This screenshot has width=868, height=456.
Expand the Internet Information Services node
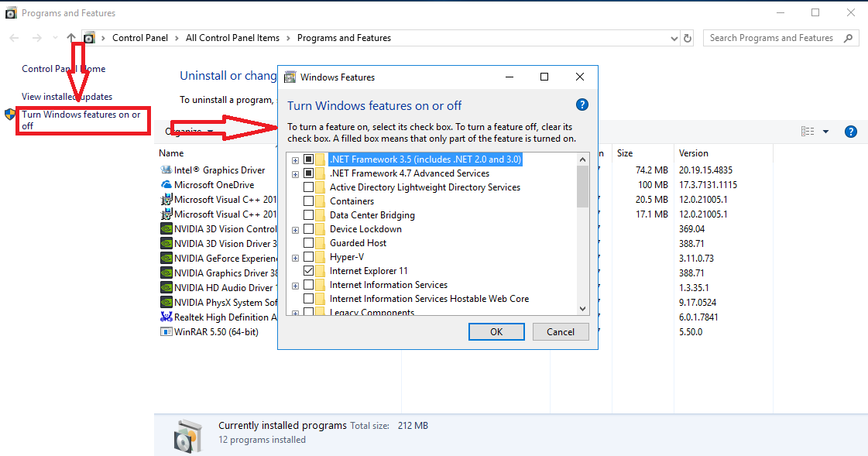(296, 286)
